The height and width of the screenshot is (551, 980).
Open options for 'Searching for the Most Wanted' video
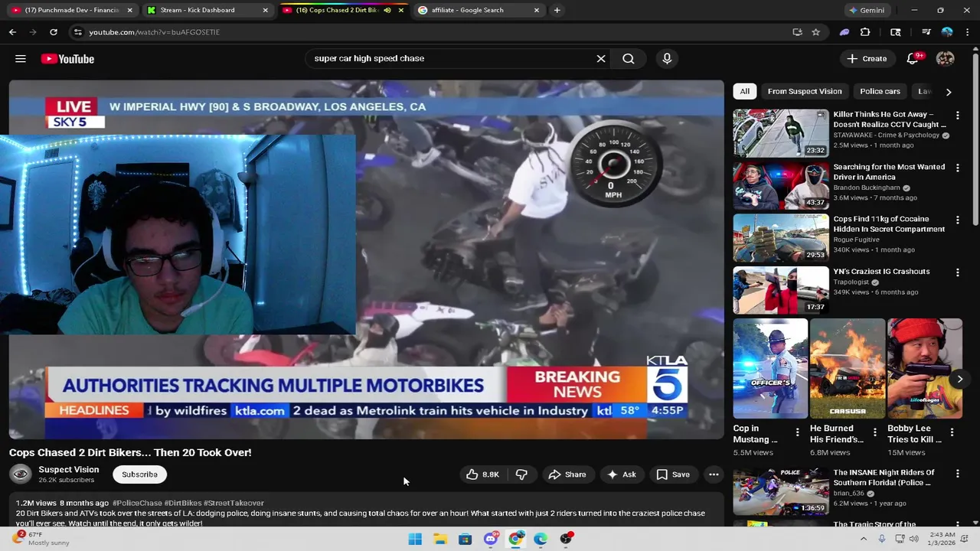pos(957,168)
